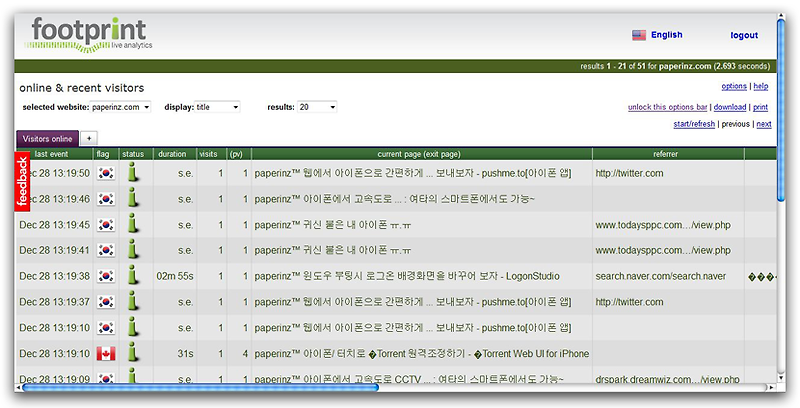Image resolution: width=800 pixels, height=408 pixels.
Task: Click the logout link
Action: [744, 35]
